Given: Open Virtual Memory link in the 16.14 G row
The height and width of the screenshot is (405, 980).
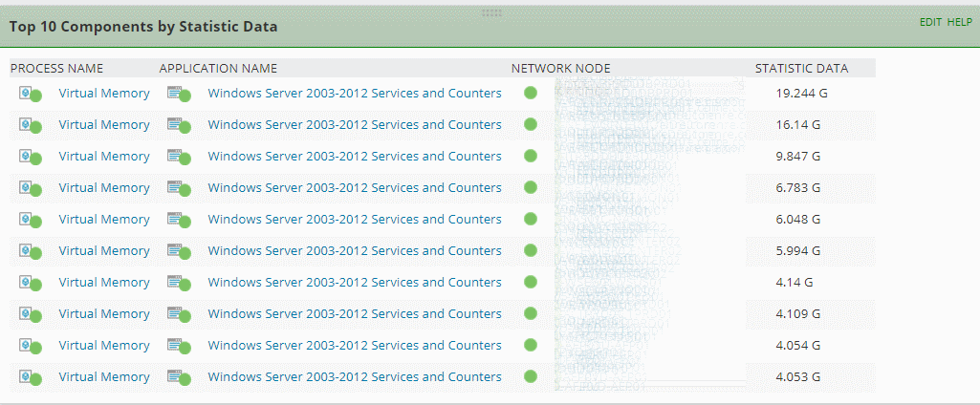Looking at the screenshot, I should (x=104, y=125).
